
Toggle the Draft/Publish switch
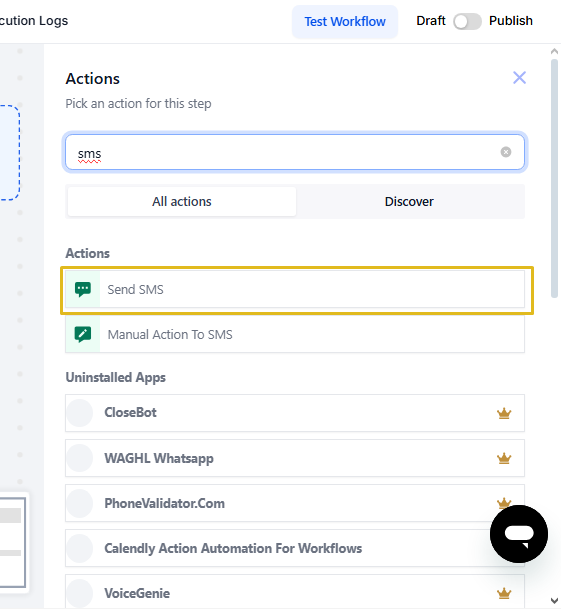tap(467, 21)
